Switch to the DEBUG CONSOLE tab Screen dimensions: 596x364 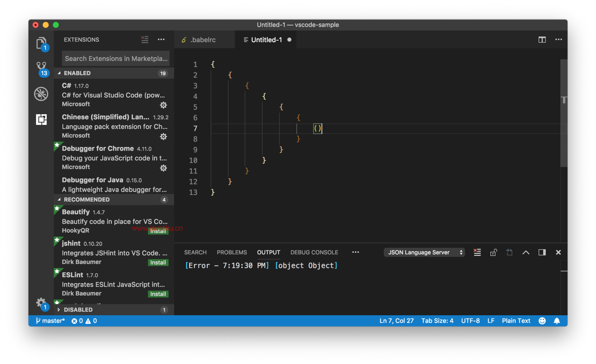pos(314,252)
